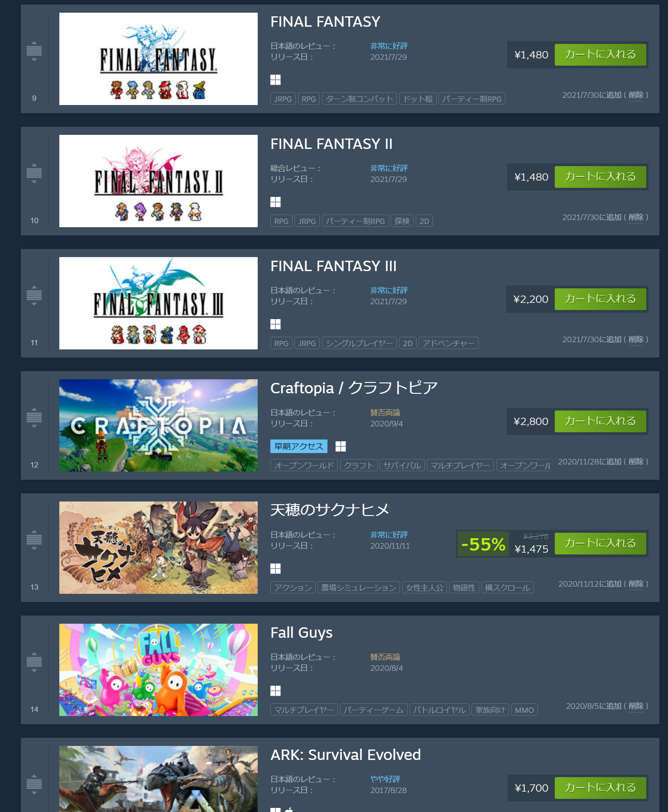Click the reorder handle for Fall Guys

[x=34, y=662]
